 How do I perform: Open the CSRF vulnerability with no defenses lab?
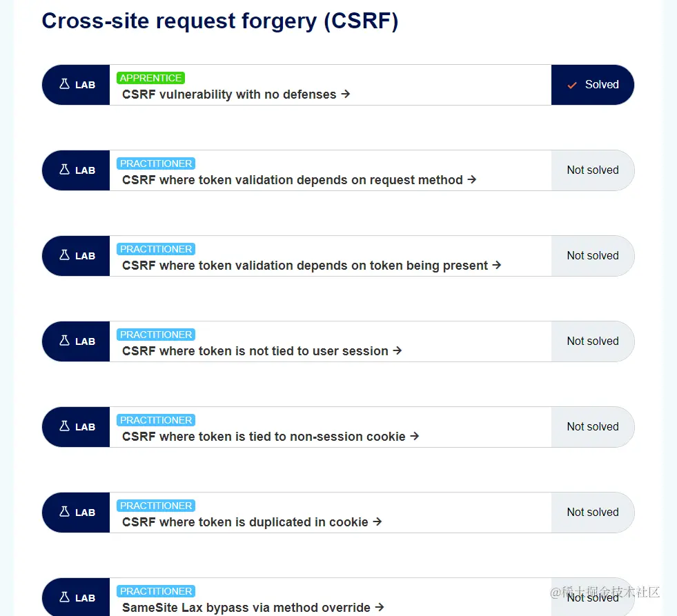(x=228, y=95)
